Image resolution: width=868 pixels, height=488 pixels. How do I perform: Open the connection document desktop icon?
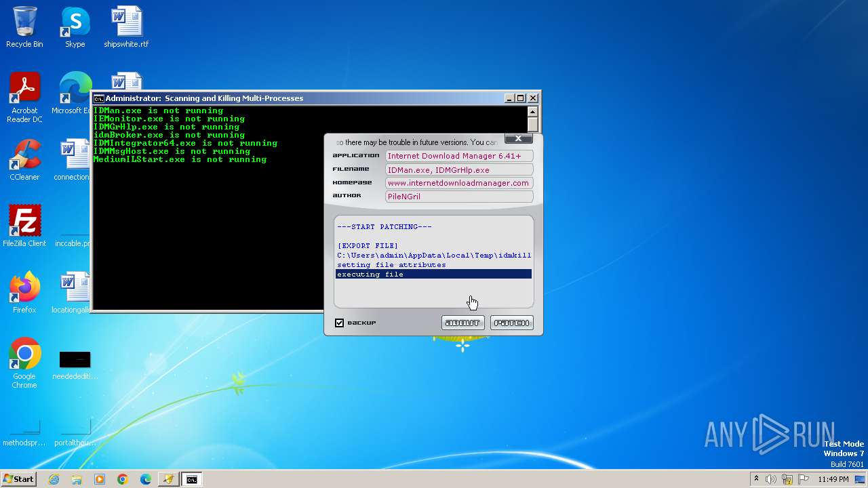pos(73,160)
